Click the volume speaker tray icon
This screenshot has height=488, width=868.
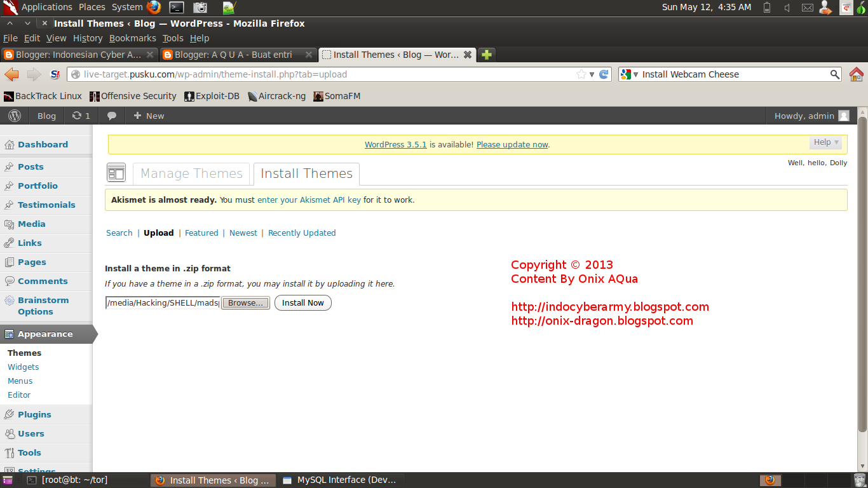tap(787, 8)
